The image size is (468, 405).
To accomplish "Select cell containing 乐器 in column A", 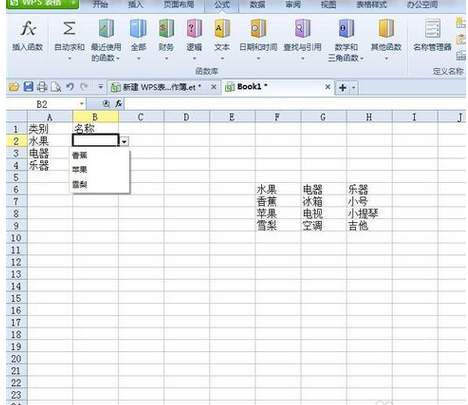I will (50, 165).
